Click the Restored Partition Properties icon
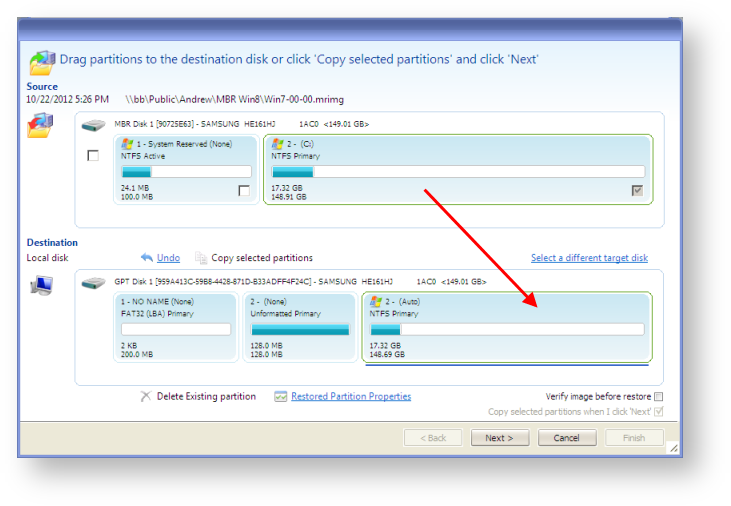The width and height of the screenshot is (731, 506). (281, 396)
